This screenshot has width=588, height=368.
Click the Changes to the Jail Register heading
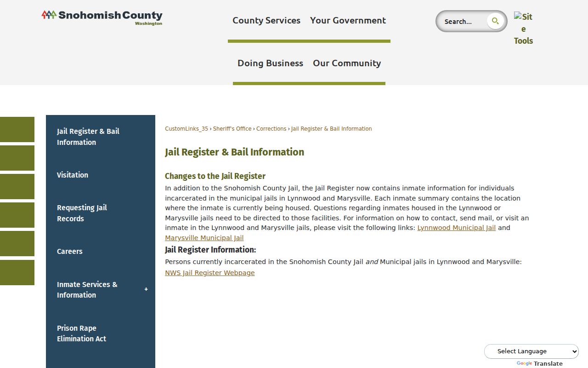tap(215, 176)
